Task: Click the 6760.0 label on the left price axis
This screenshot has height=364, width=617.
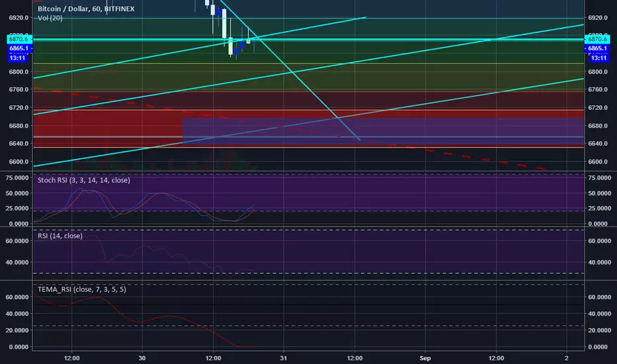Action: coord(19,90)
